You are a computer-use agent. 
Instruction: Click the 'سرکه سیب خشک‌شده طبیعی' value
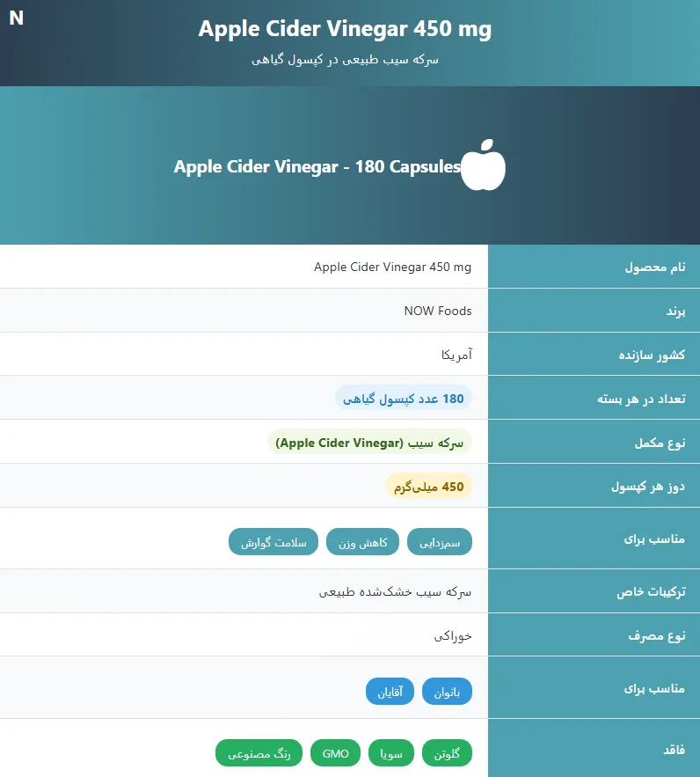tap(395, 591)
